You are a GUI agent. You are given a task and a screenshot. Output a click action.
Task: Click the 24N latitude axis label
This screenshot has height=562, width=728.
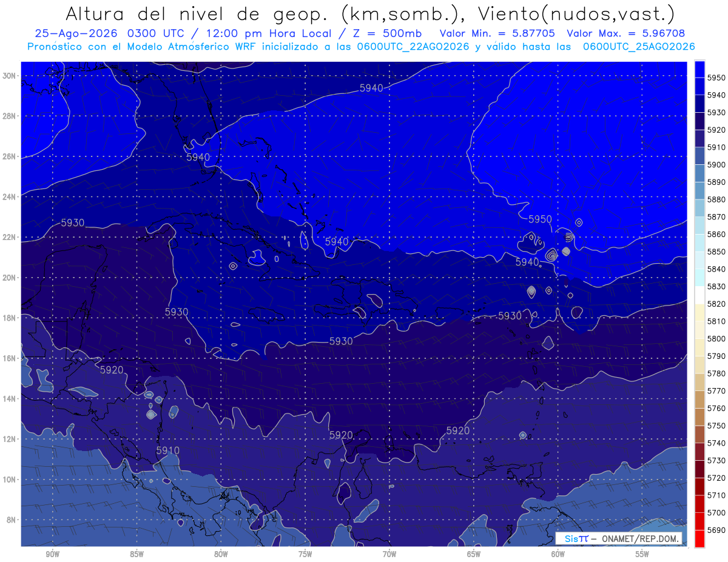pos(10,196)
